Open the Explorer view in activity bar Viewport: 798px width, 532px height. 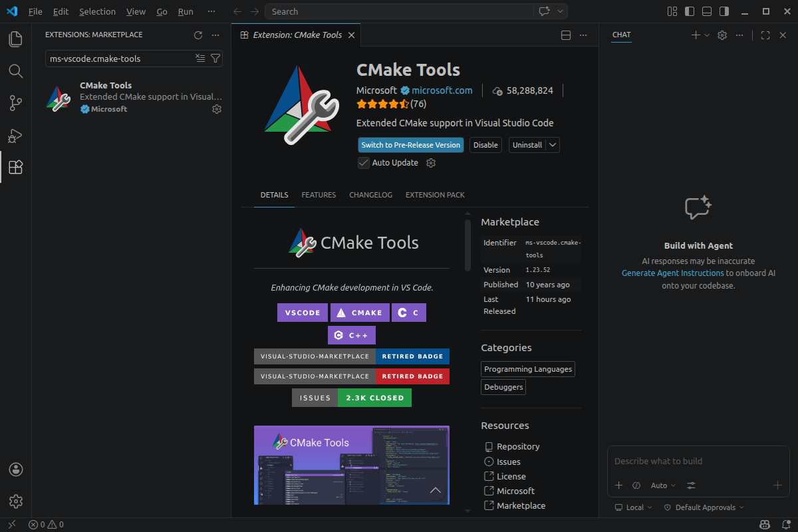15,39
